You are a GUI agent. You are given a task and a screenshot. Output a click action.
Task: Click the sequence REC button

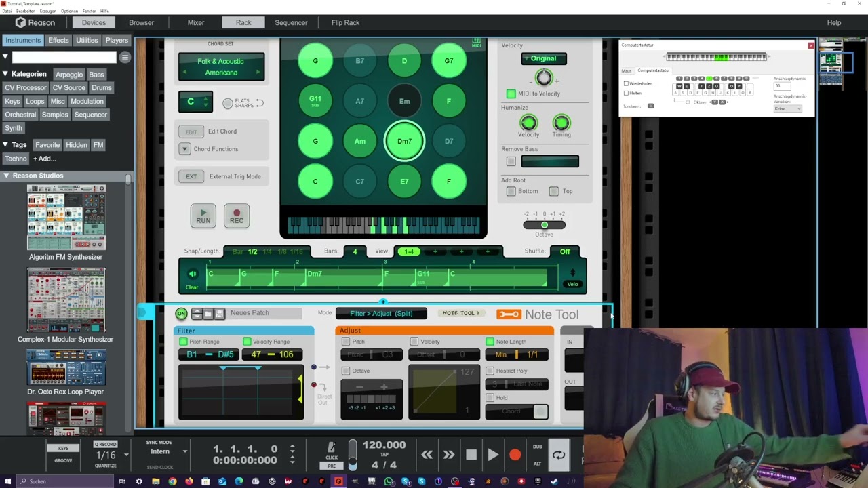point(237,216)
